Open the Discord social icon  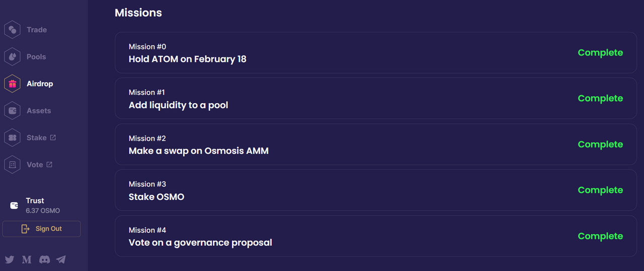pos(44,259)
